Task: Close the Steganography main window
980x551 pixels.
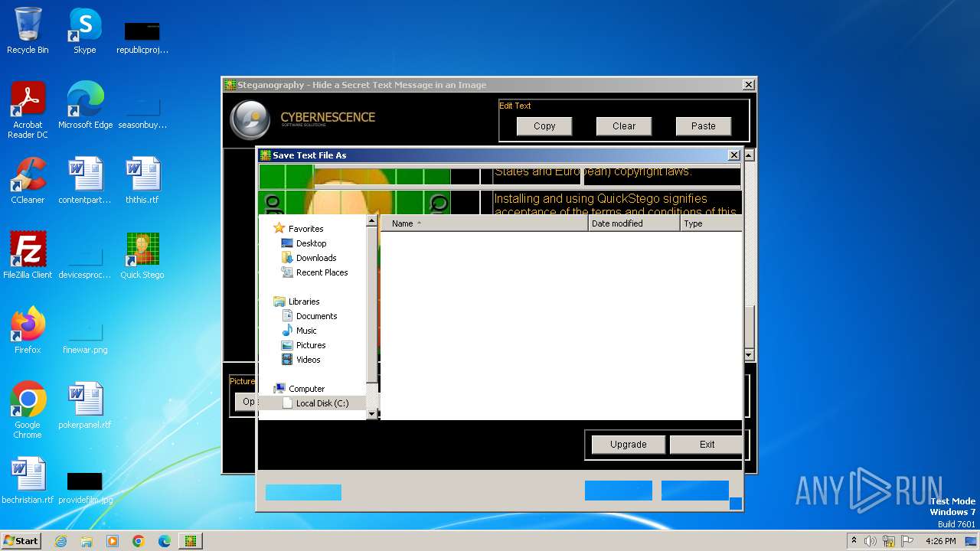Action: (x=748, y=85)
